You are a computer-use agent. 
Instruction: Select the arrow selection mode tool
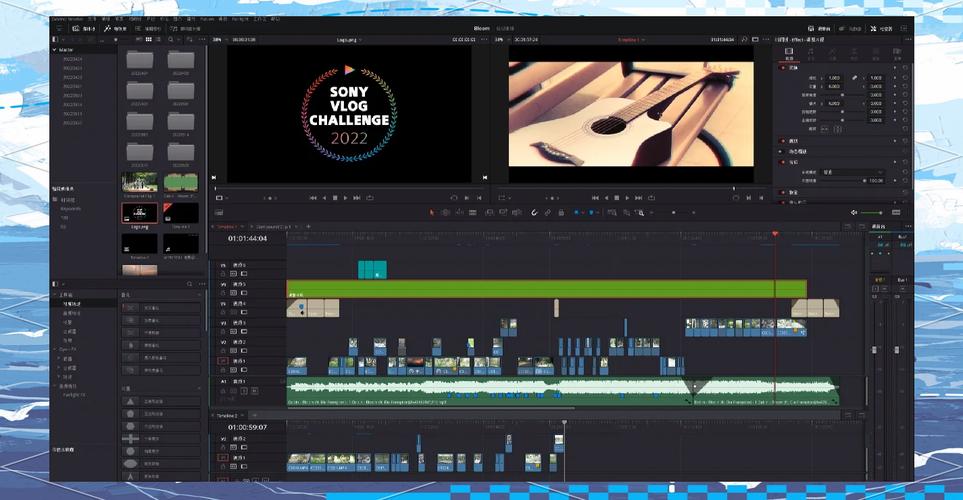point(432,213)
